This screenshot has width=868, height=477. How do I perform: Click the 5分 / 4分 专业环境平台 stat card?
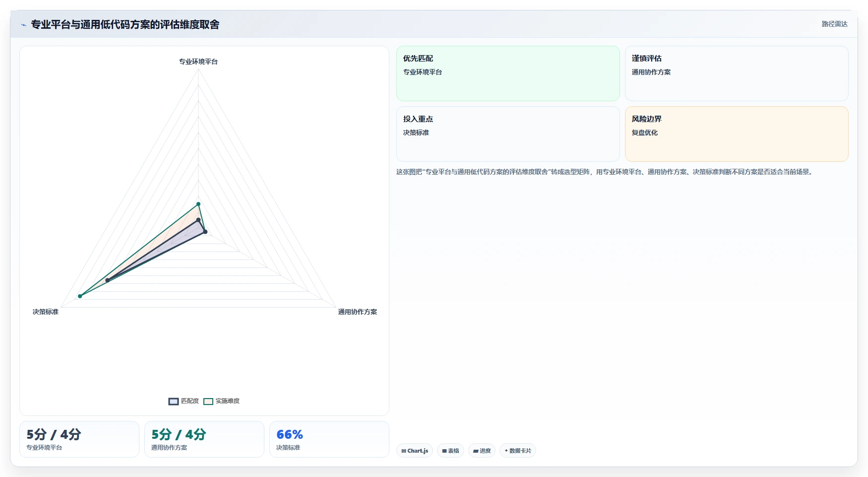coord(79,439)
